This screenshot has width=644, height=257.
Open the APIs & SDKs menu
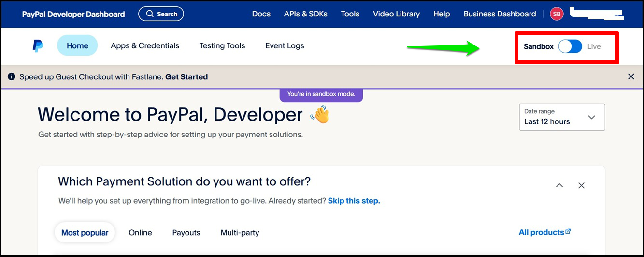click(306, 14)
